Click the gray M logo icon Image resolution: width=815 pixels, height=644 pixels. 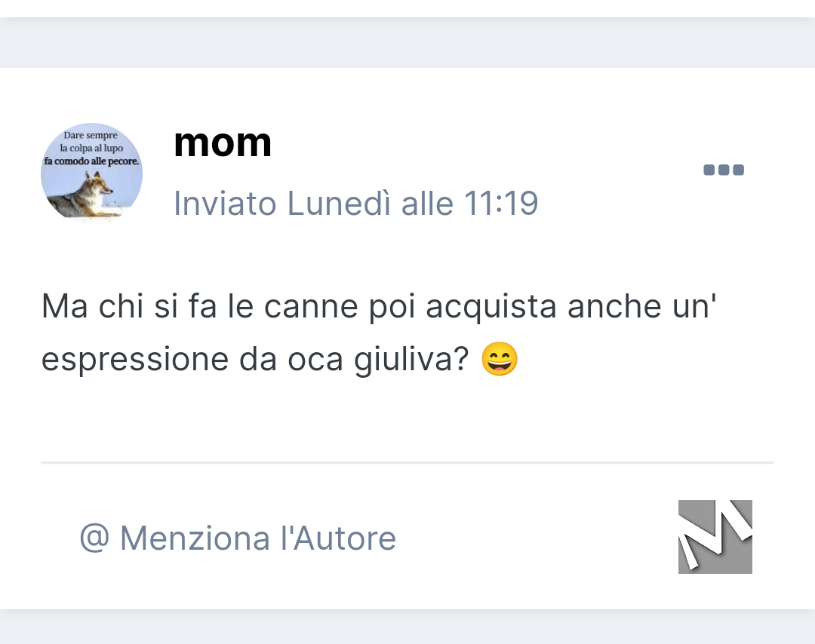click(715, 536)
